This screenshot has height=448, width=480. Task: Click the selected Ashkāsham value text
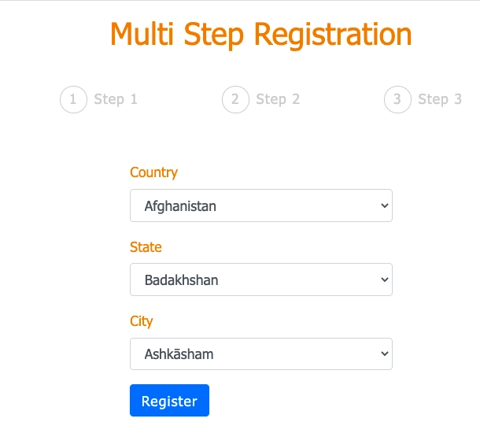(179, 354)
